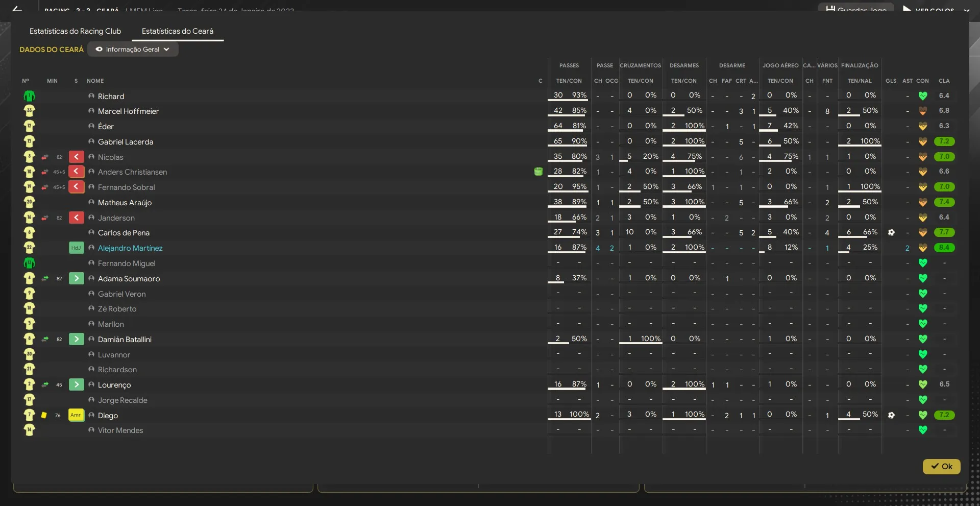Viewport: 980px width, 506px height.
Task: Click the HdJ badge next to Alejandro Martínez
Action: (x=76, y=248)
